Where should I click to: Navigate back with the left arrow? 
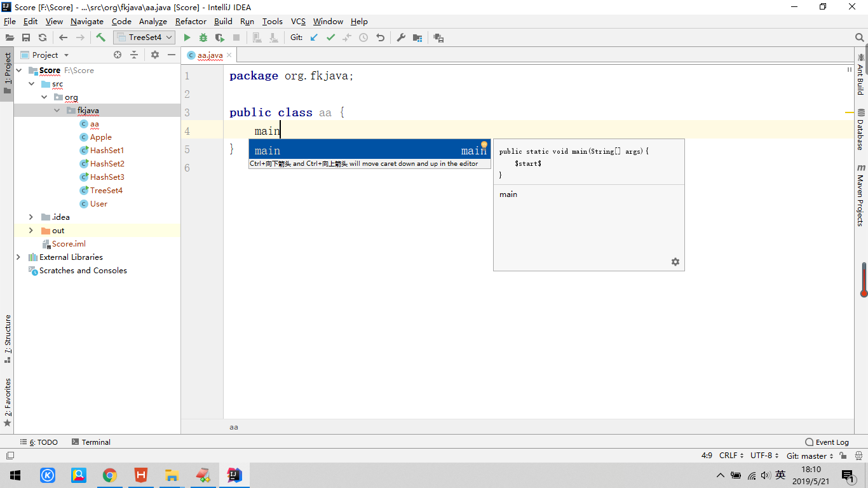click(63, 37)
